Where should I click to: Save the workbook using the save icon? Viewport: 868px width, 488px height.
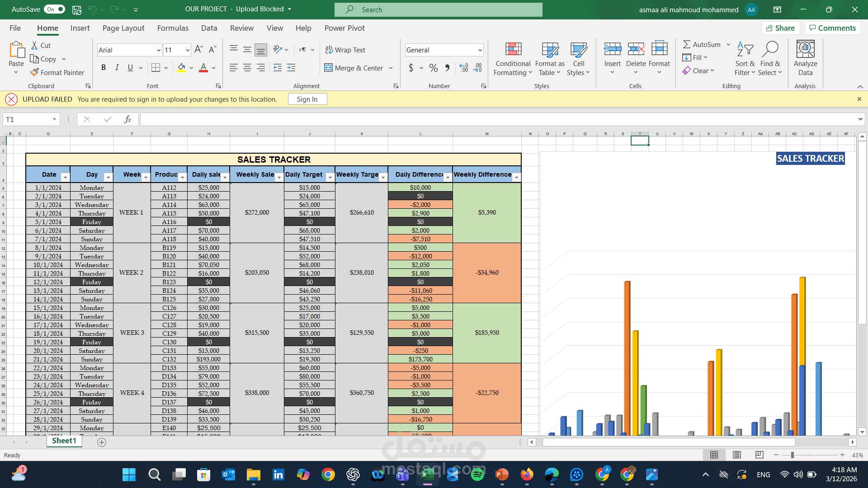click(x=77, y=9)
